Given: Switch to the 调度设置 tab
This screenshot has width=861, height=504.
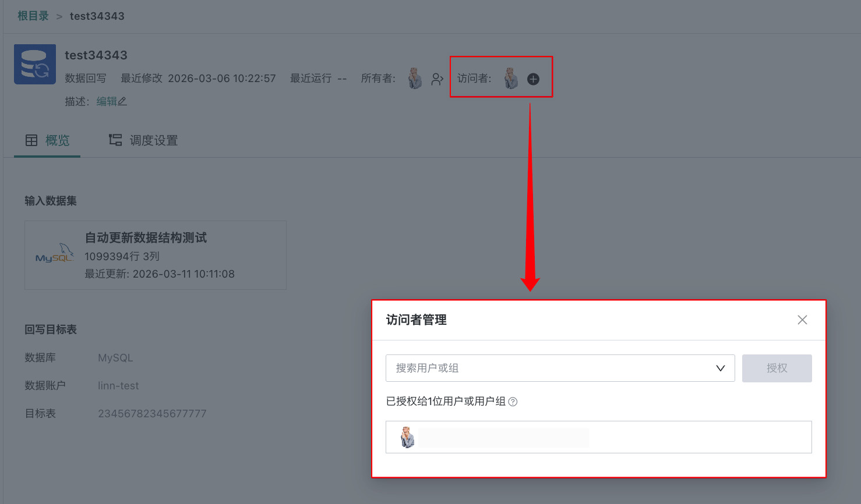Looking at the screenshot, I should pyautogui.click(x=143, y=140).
